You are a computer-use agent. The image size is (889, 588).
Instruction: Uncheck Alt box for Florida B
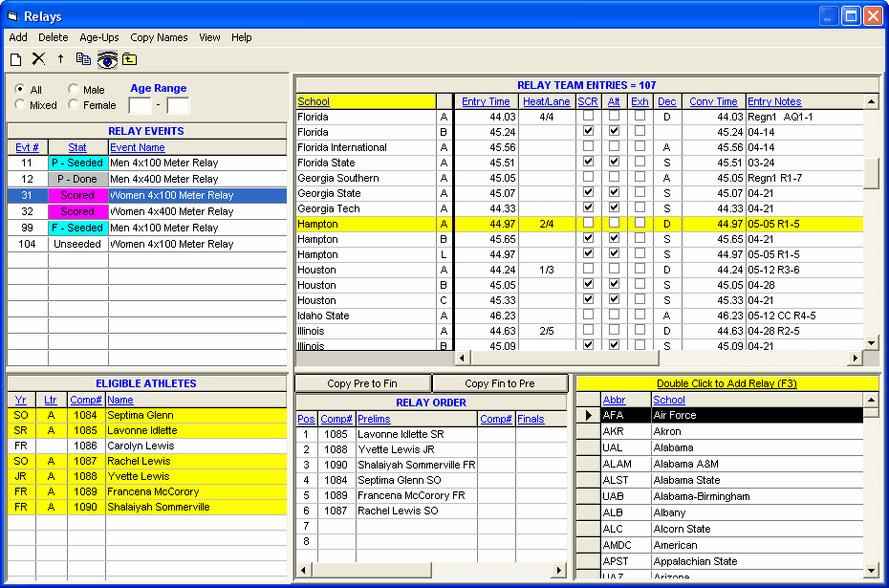(x=614, y=131)
